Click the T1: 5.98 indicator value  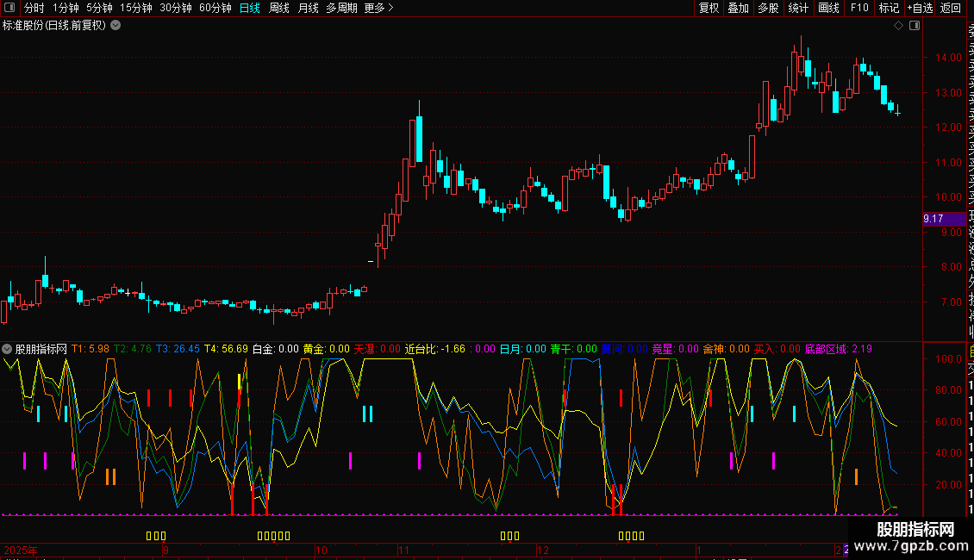click(90, 349)
